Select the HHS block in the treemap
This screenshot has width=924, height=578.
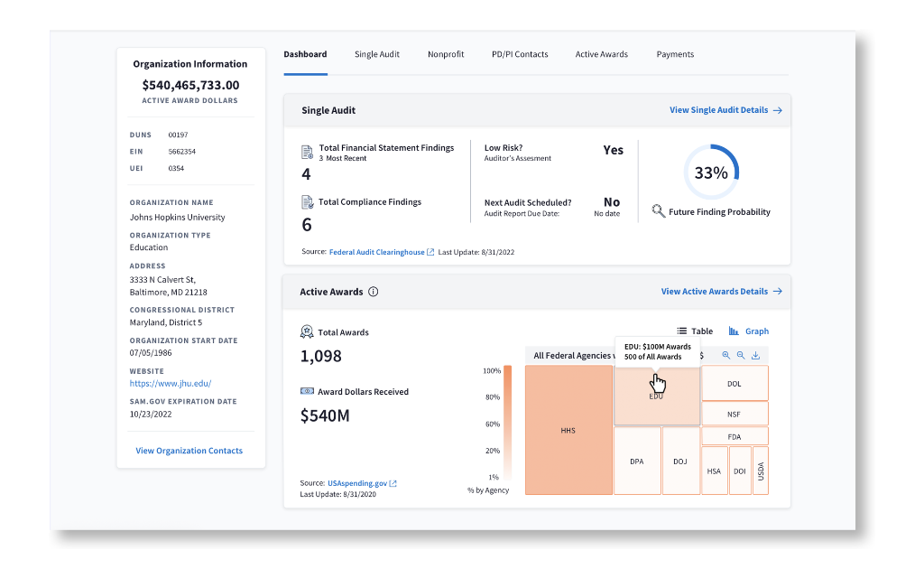coord(568,430)
